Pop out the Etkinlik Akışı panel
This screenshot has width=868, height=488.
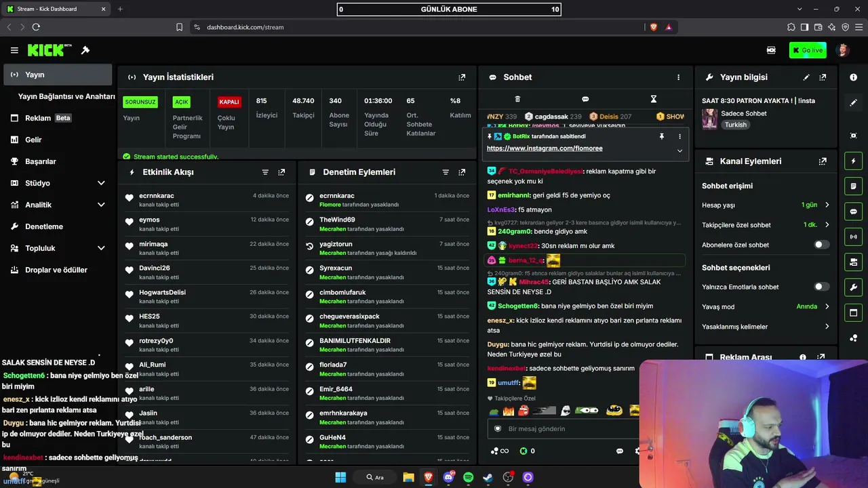pyautogui.click(x=281, y=172)
